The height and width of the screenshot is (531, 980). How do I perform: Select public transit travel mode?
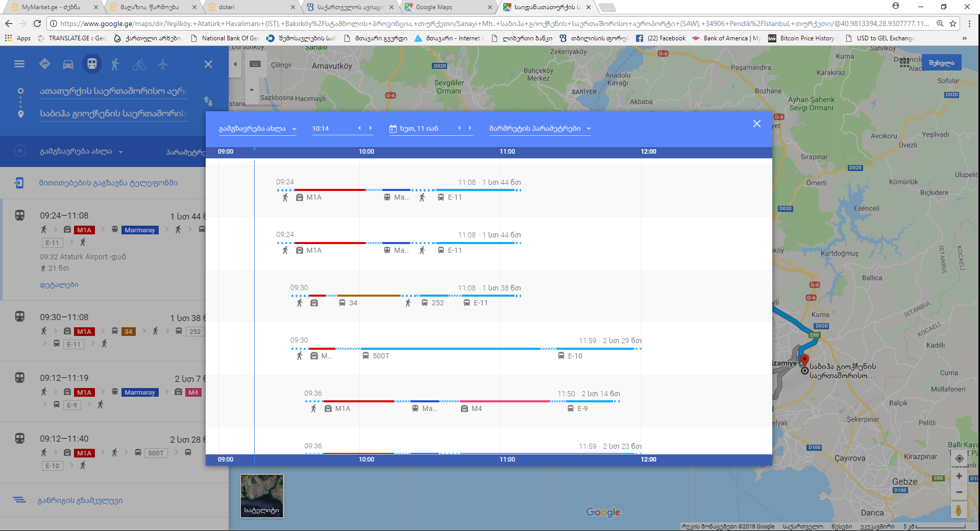coord(92,64)
